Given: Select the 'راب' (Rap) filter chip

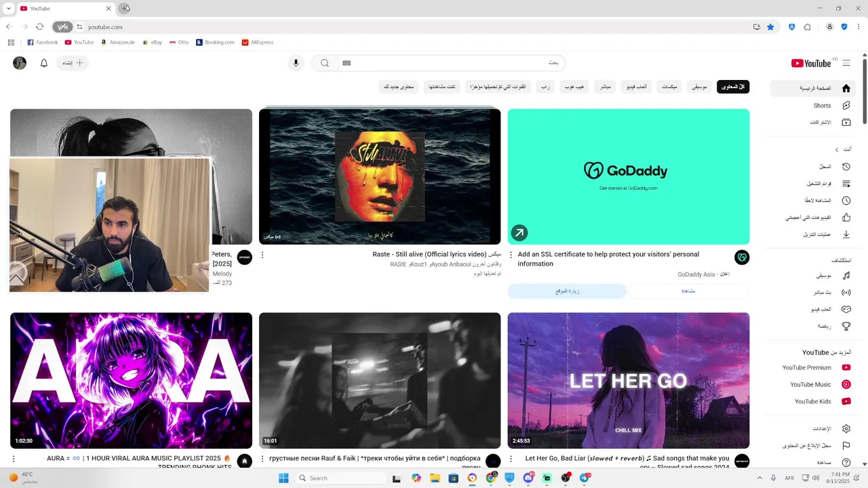Looking at the screenshot, I should pos(545,87).
